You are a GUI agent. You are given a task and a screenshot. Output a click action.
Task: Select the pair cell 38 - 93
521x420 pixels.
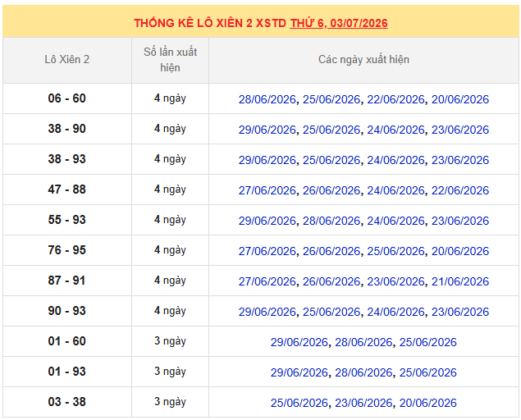[x=67, y=159]
